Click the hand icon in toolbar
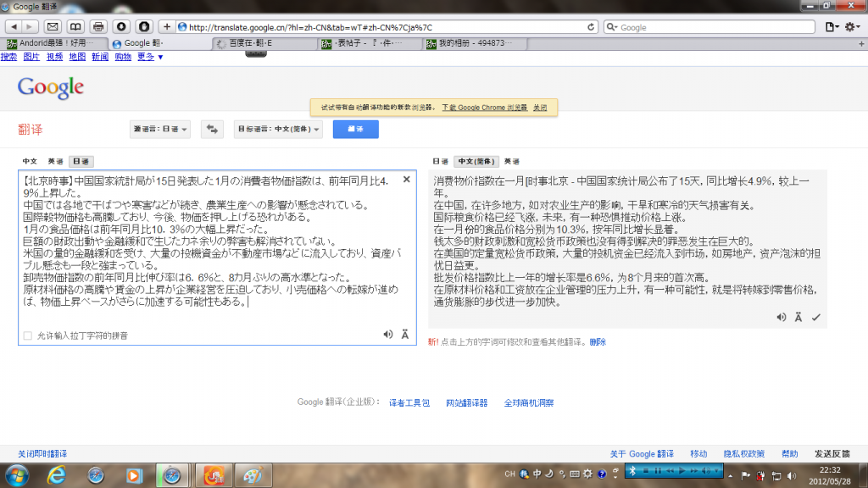 [144, 26]
